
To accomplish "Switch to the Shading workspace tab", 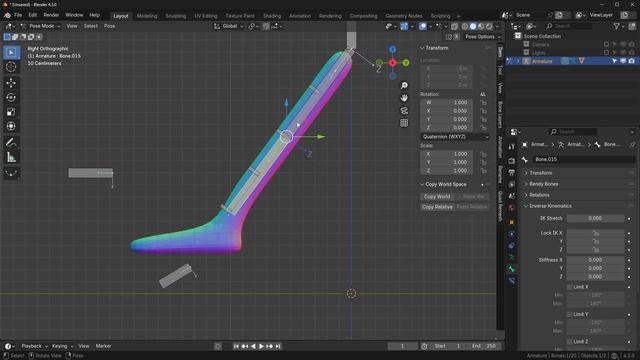I will pos(272,16).
